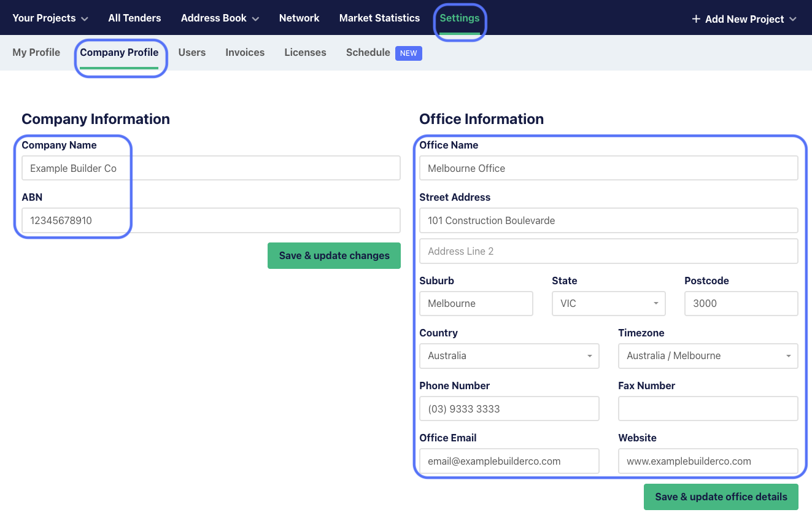Open the All Tenders menu item
This screenshot has width=812, height=523.
pos(134,18)
